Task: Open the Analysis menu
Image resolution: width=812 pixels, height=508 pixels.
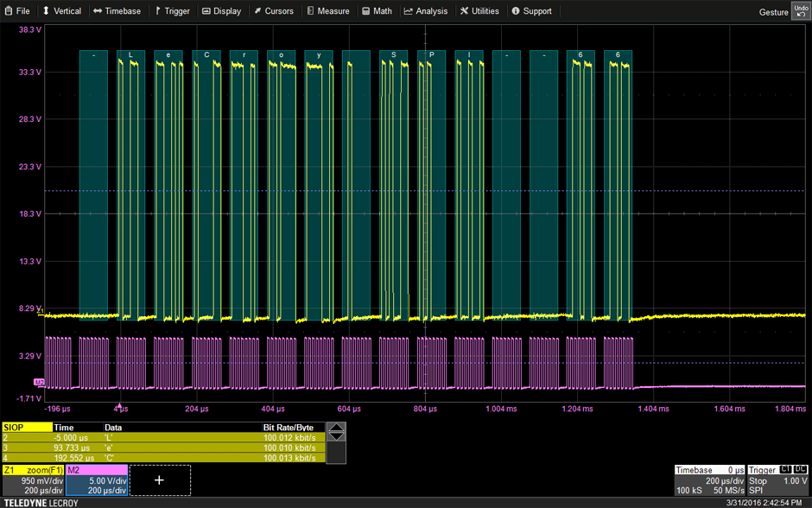Action: (426, 11)
